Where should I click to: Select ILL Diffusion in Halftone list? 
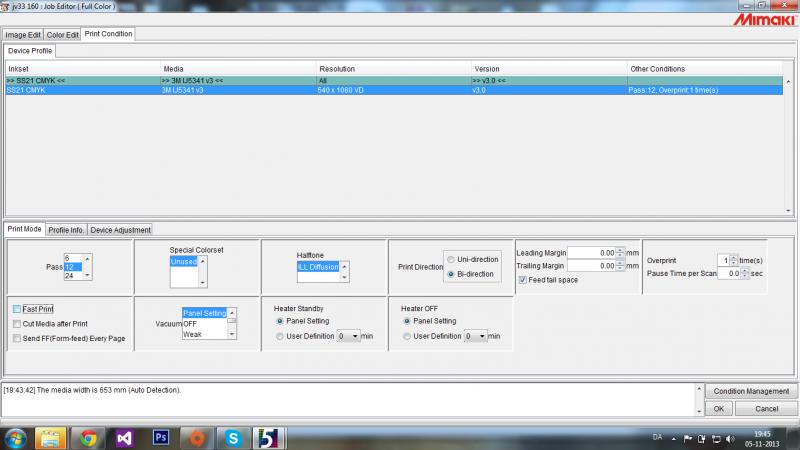pyautogui.click(x=318, y=267)
